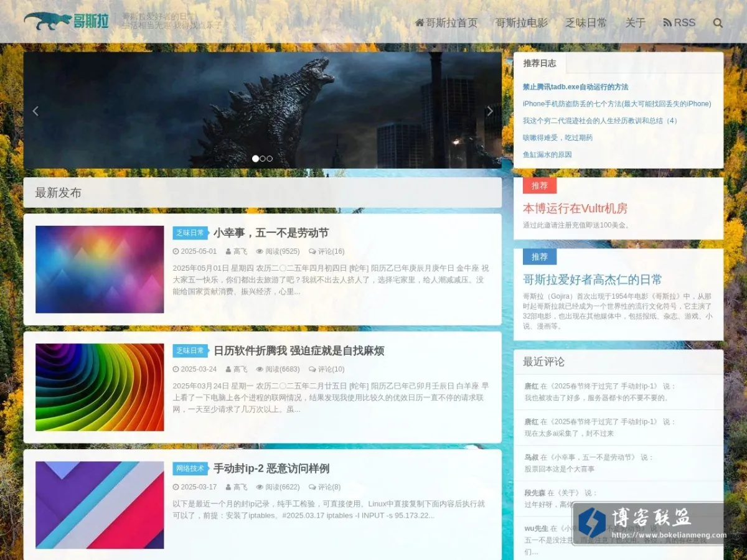The height and width of the screenshot is (560, 747).
Task: Open 哥斯拉电影 menu item
Action: click(x=522, y=23)
